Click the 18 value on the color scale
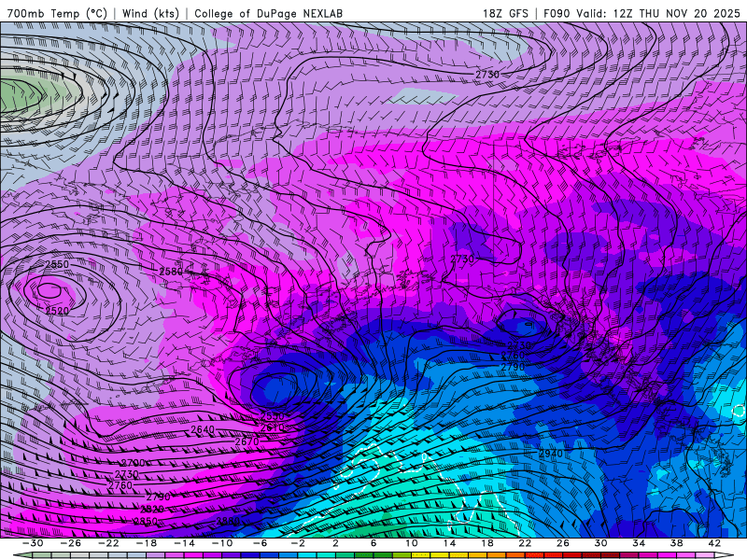Screen dimensions: 747x560 [x=486, y=543]
